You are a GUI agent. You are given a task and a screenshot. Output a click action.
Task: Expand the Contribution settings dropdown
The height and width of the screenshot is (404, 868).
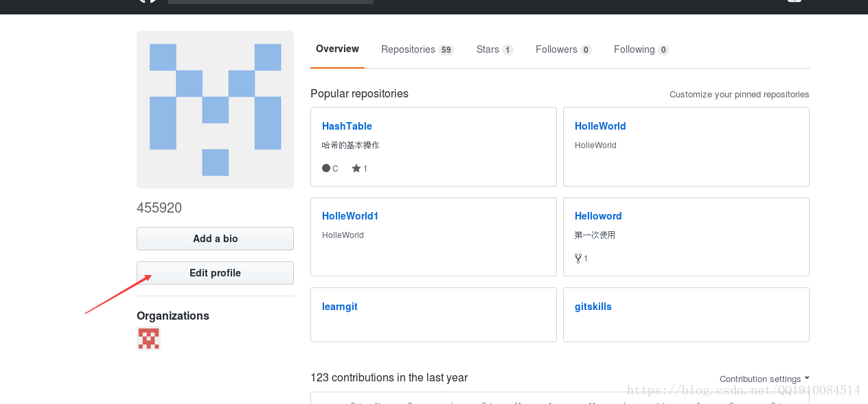tap(764, 379)
